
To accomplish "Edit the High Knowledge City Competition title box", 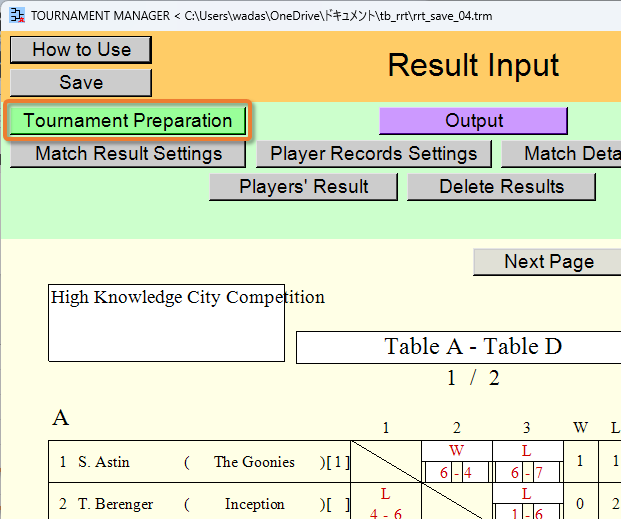I will point(166,322).
